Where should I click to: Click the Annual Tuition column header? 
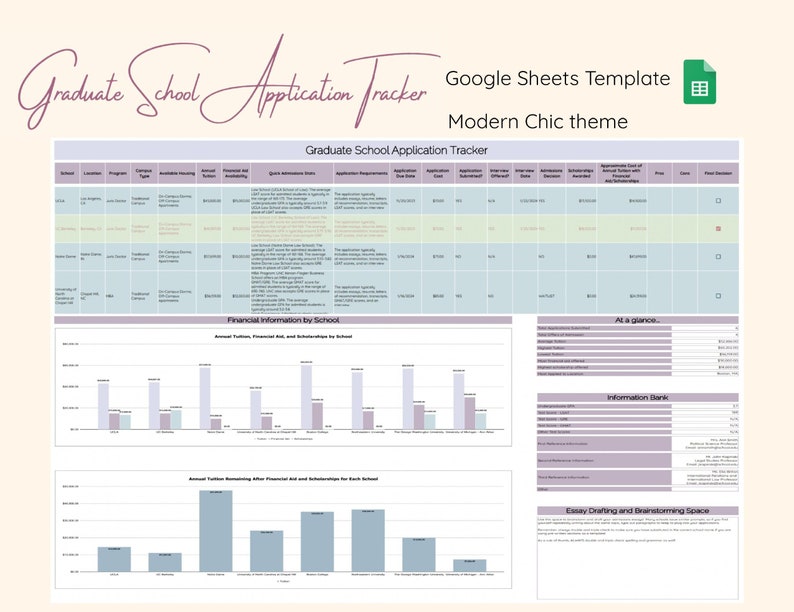[208, 173]
